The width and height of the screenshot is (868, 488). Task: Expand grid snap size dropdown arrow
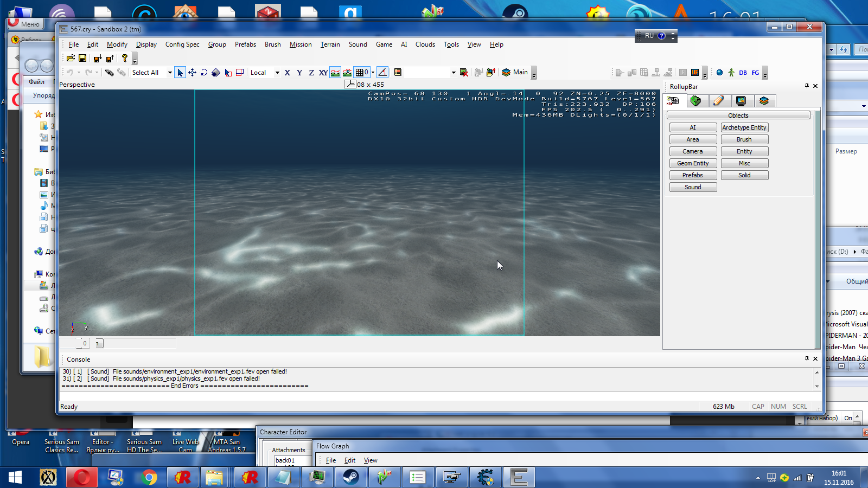point(373,73)
